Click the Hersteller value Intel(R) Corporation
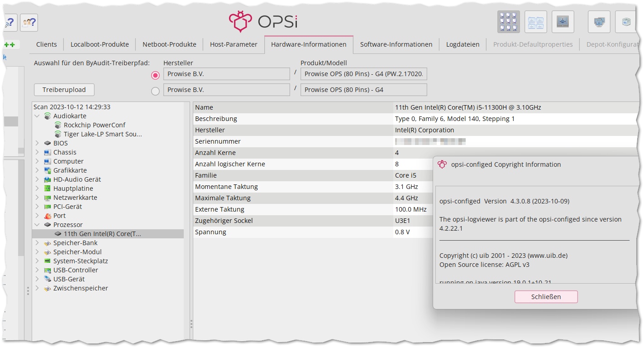This screenshot has height=348, width=644. coord(425,130)
